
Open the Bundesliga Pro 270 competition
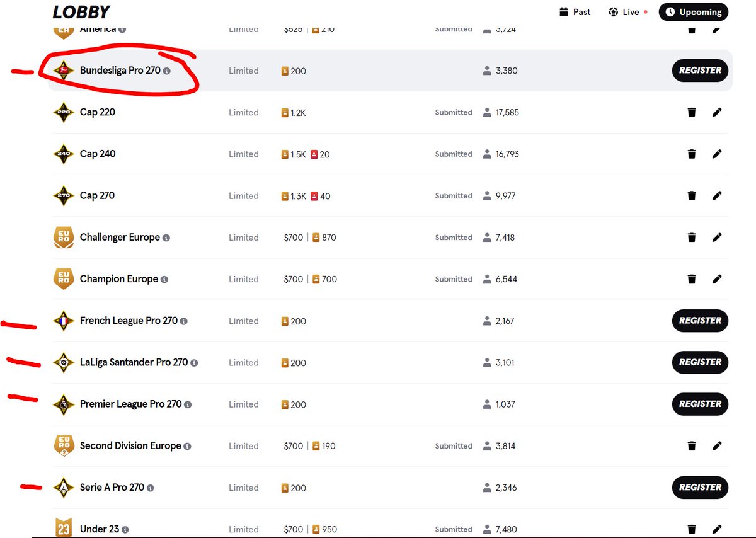pos(120,71)
